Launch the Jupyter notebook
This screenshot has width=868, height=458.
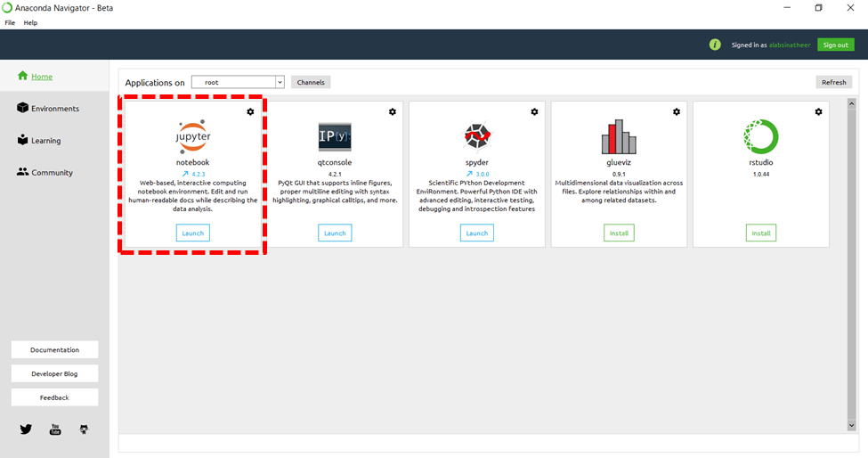point(192,233)
